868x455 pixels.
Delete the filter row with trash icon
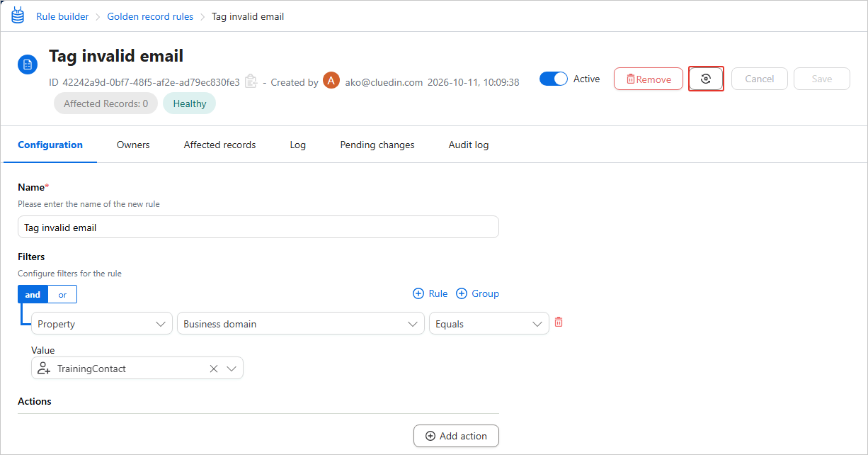(x=559, y=322)
